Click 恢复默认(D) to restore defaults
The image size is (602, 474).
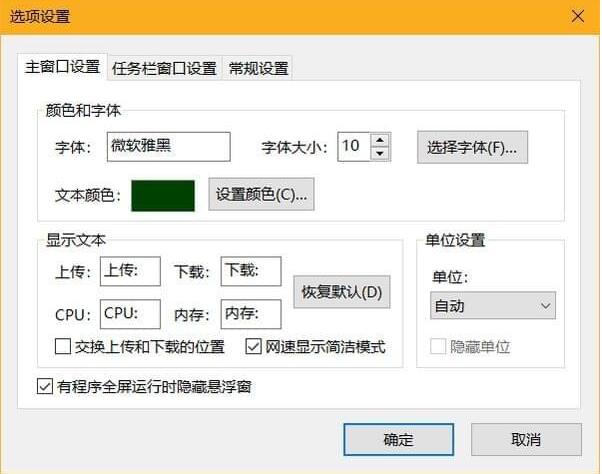tap(342, 293)
